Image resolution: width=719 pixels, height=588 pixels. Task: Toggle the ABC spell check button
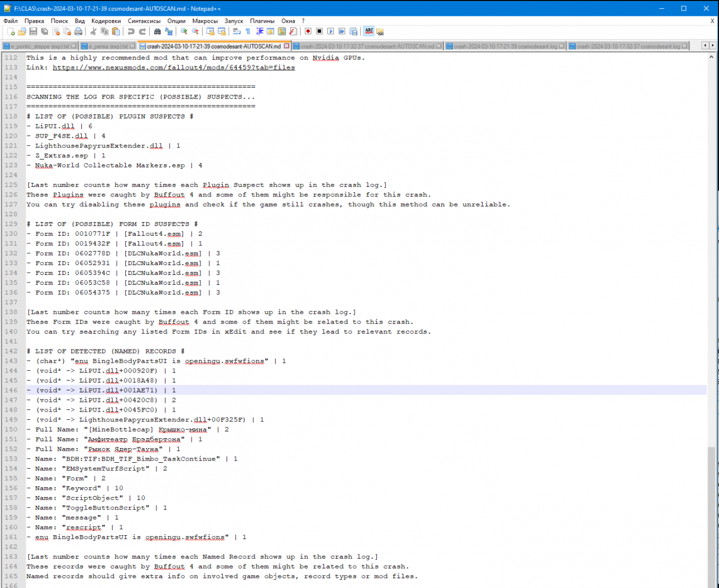pyautogui.click(x=369, y=32)
